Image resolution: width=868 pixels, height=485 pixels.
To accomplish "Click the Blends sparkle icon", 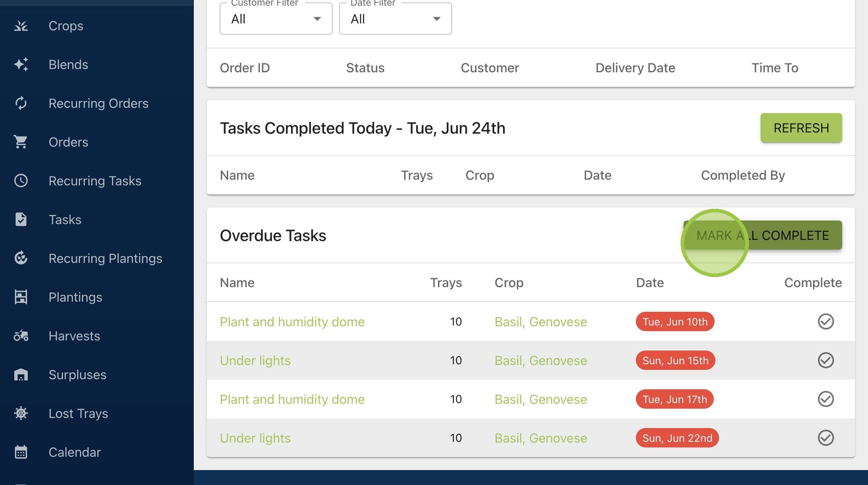I will [21, 65].
